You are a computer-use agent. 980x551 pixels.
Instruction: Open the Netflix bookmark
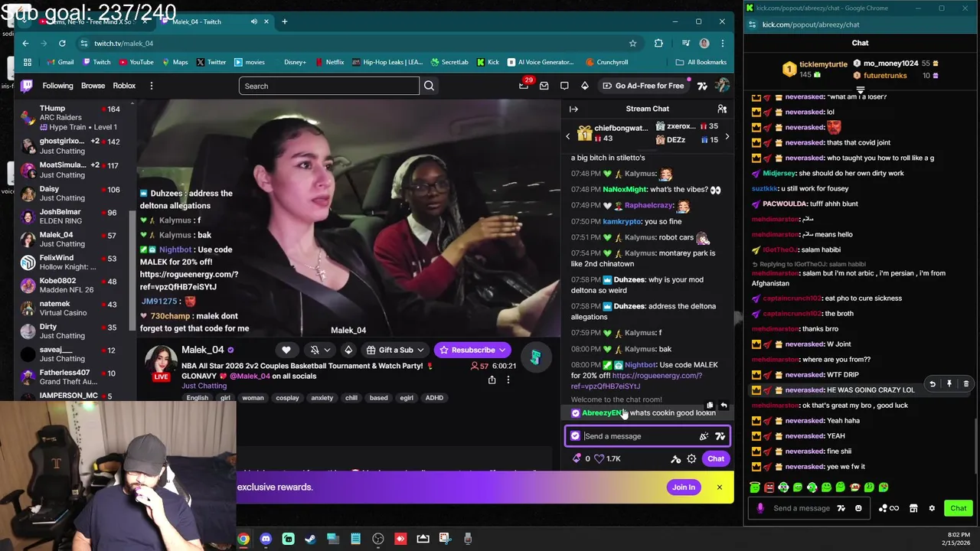click(x=328, y=62)
